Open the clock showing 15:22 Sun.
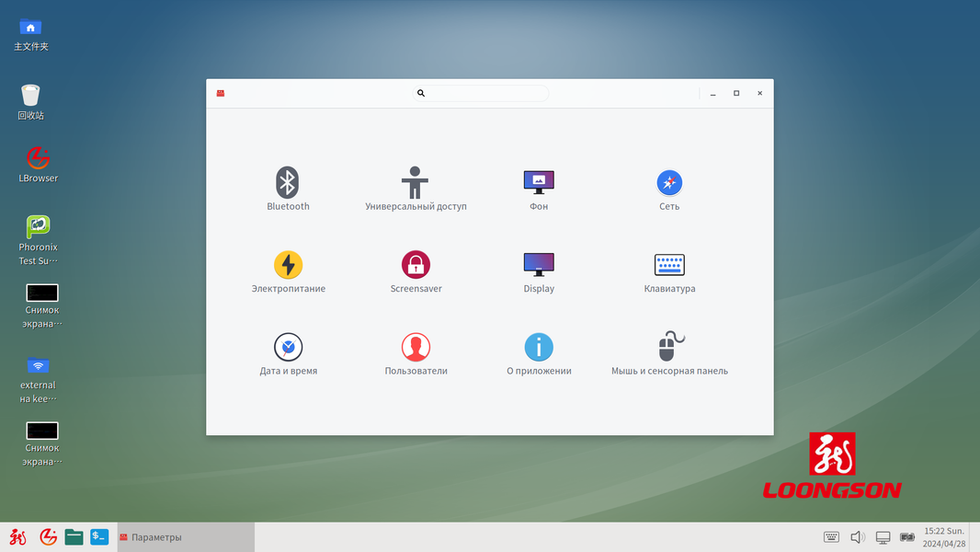This screenshot has width=980, height=552. 944,537
